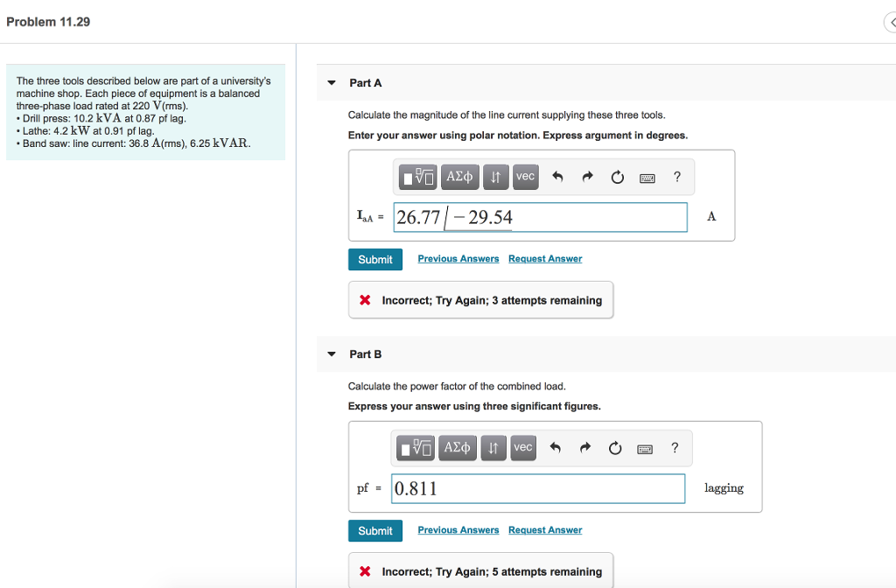Select the IaA answer input field
This screenshot has width=896, height=588.
[x=540, y=216]
